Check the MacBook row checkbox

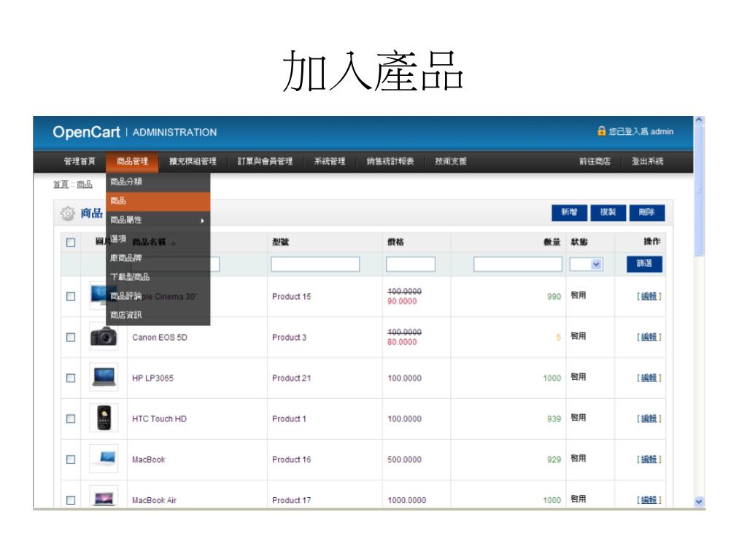pyautogui.click(x=71, y=459)
